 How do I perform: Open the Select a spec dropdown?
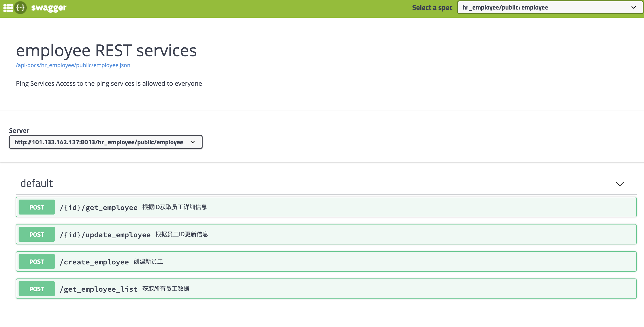pyautogui.click(x=545, y=7)
